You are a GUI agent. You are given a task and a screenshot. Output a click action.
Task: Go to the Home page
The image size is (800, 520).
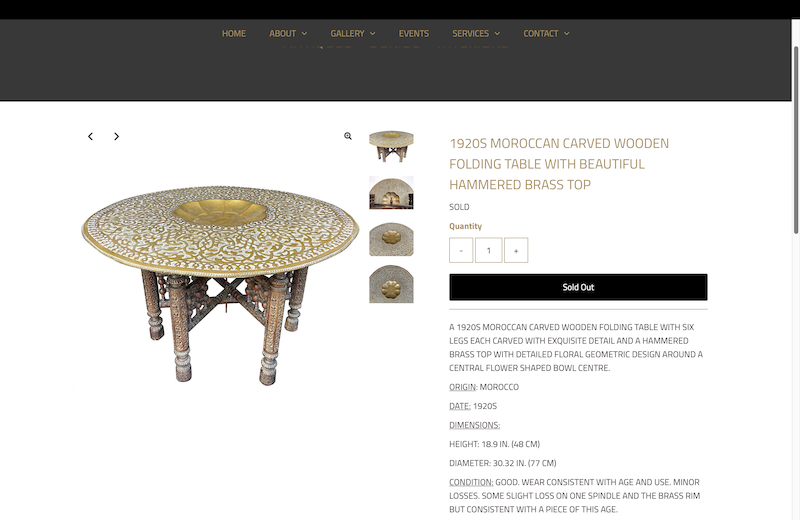(x=234, y=34)
